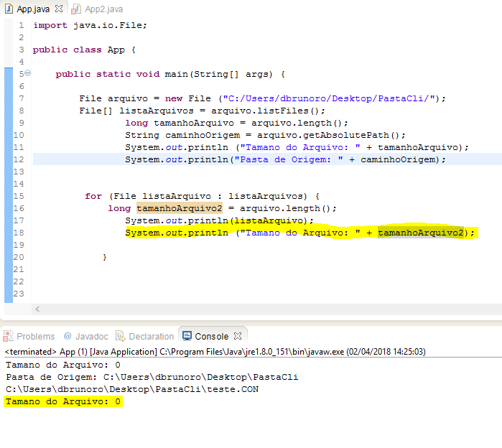Click the text 'import java.io.File;'
Screen dimensions: 502x448
(x=90, y=25)
